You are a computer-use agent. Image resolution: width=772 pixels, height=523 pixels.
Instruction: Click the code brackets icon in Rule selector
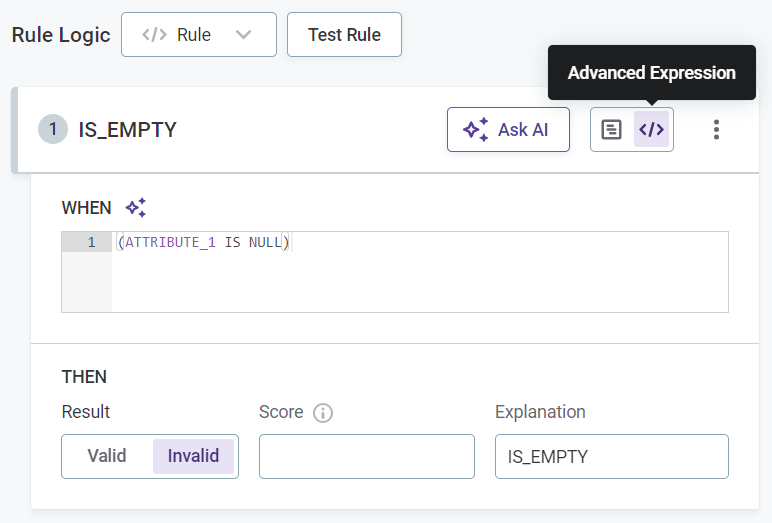click(x=154, y=35)
